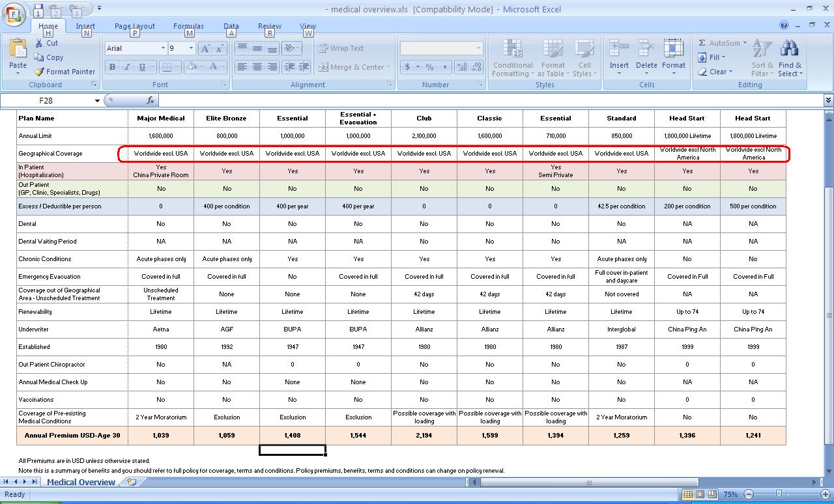Click the Insert Function fx button

tap(151, 100)
